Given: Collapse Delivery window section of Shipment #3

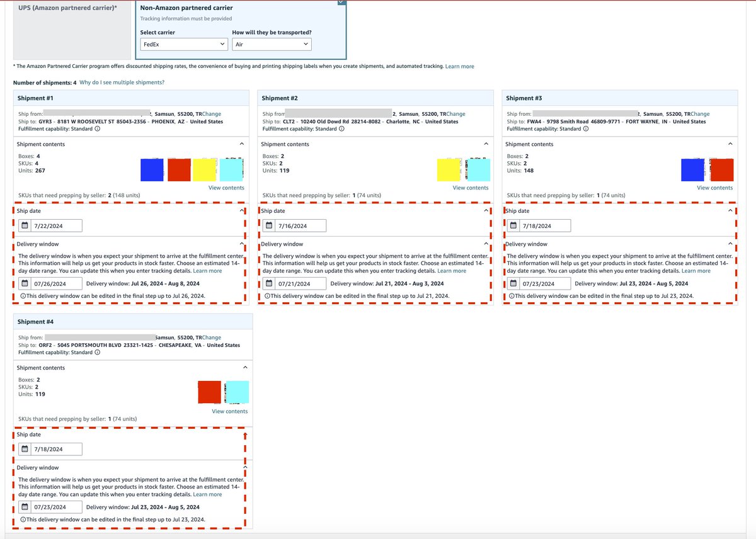Looking at the screenshot, I should tap(730, 244).
